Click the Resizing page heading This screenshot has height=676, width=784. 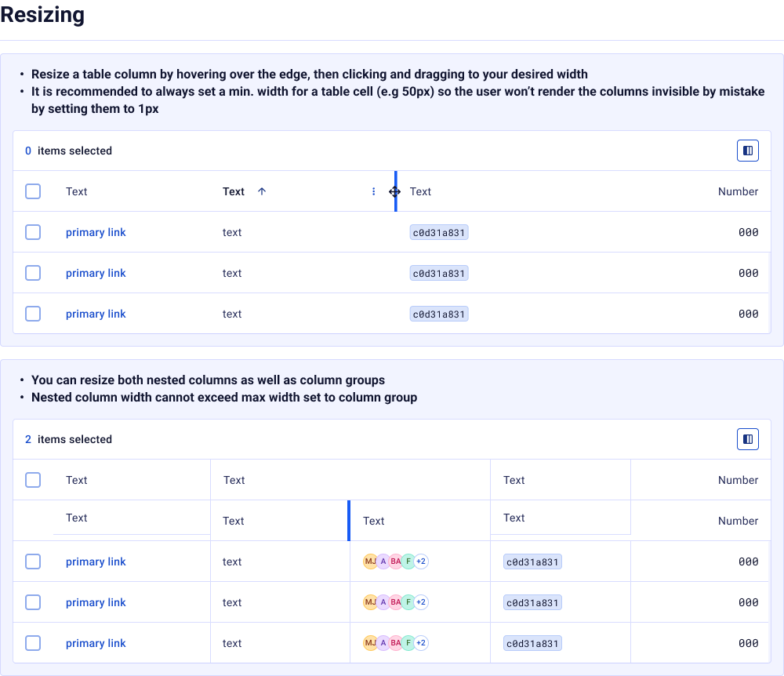pyautogui.click(x=42, y=14)
